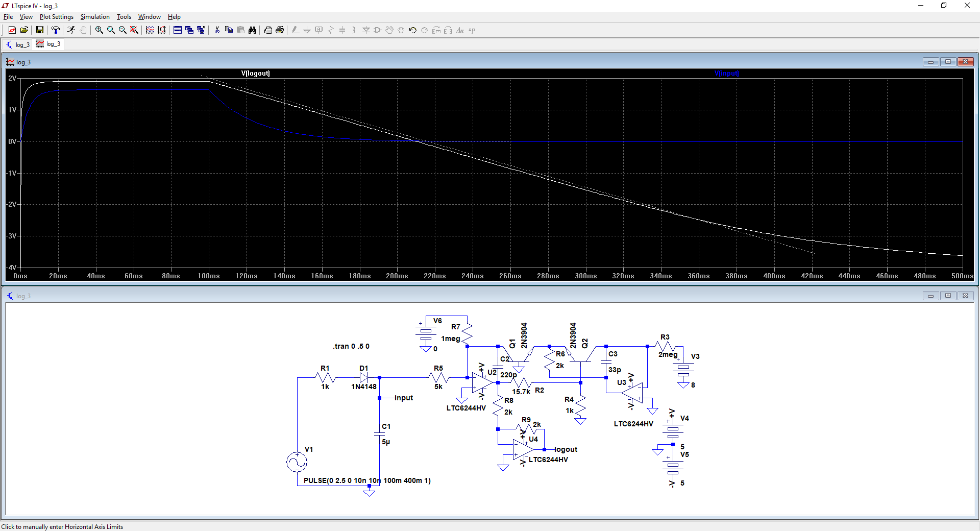This screenshot has height=531, width=980.
Task: Switch to the log_3 schematic tab
Action: coord(18,45)
